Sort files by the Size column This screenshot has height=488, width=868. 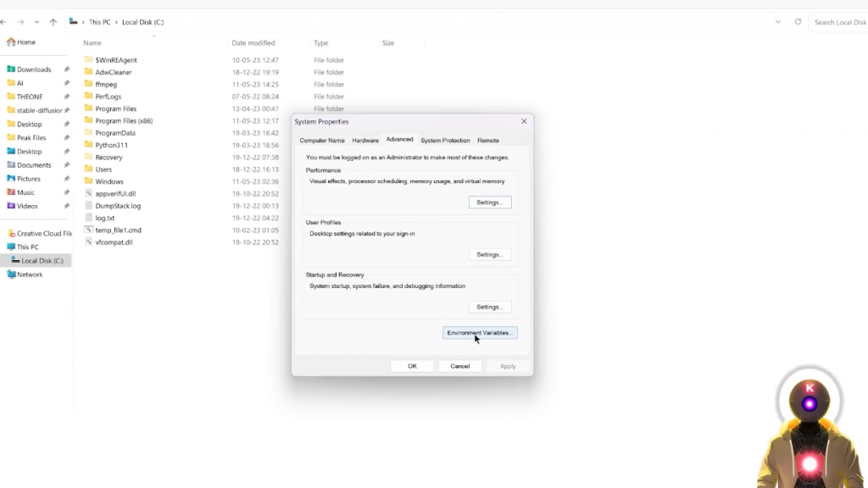tap(388, 42)
